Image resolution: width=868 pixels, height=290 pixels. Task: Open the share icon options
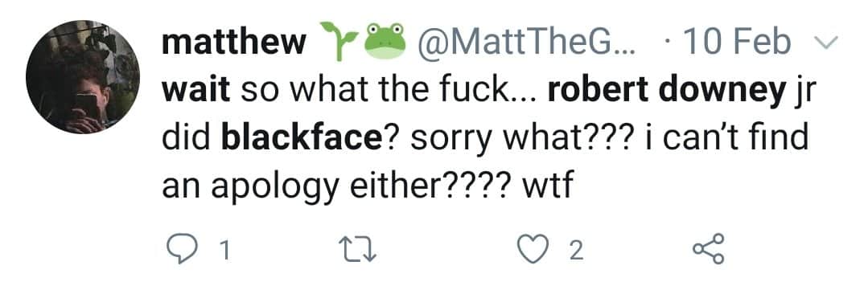click(709, 250)
